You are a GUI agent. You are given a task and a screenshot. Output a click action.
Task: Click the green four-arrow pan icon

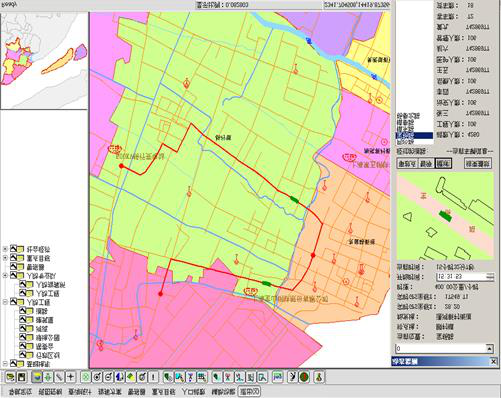tap(48, 377)
